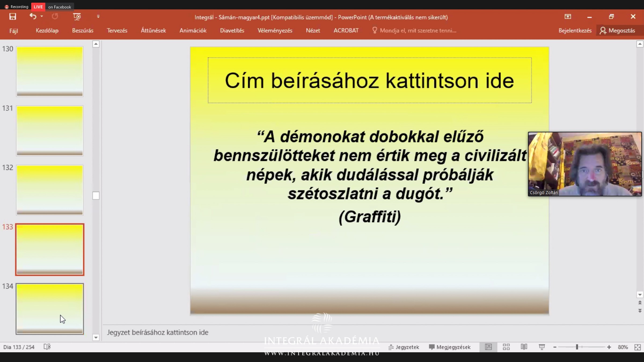
Task: Open Customize Quick Access Toolbar dropdown
Action: (98, 17)
